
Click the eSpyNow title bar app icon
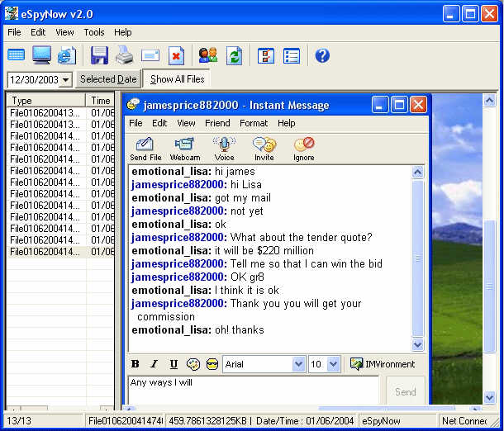coord(11,14)
